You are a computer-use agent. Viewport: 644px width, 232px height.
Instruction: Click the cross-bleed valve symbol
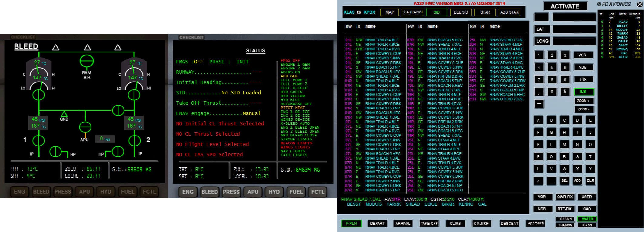click(x=118, y=110)
